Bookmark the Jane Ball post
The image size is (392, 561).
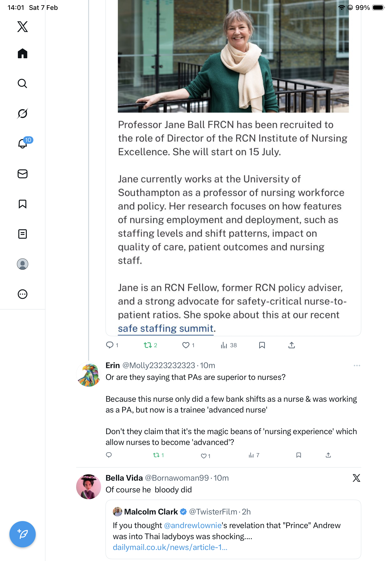[x=262, y=345]
